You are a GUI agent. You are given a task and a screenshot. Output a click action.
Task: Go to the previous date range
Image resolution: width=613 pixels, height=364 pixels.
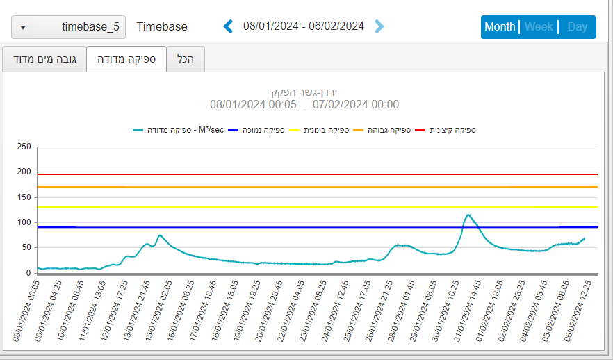click(228, 27)
